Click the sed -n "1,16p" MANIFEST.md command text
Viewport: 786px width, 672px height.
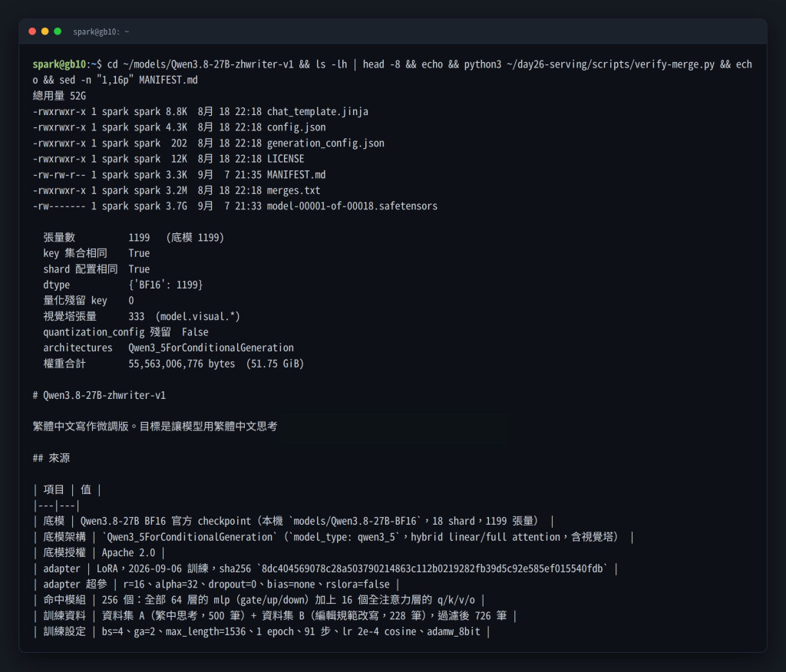click(x=129, y=81)
